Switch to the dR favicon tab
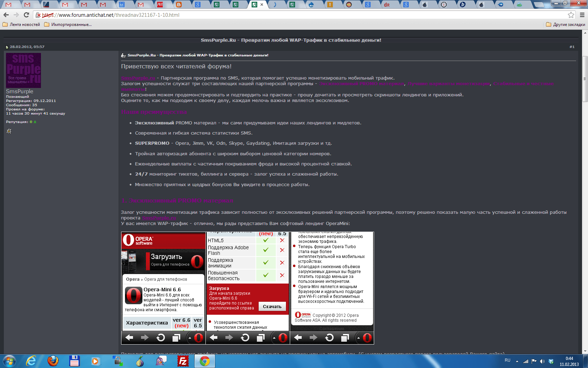The height and width of the screenshot is (368, 588). 387,5
